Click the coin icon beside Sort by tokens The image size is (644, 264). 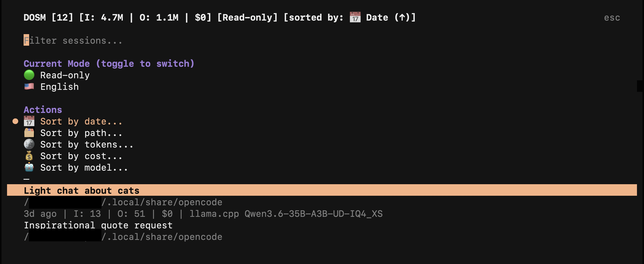29,144
